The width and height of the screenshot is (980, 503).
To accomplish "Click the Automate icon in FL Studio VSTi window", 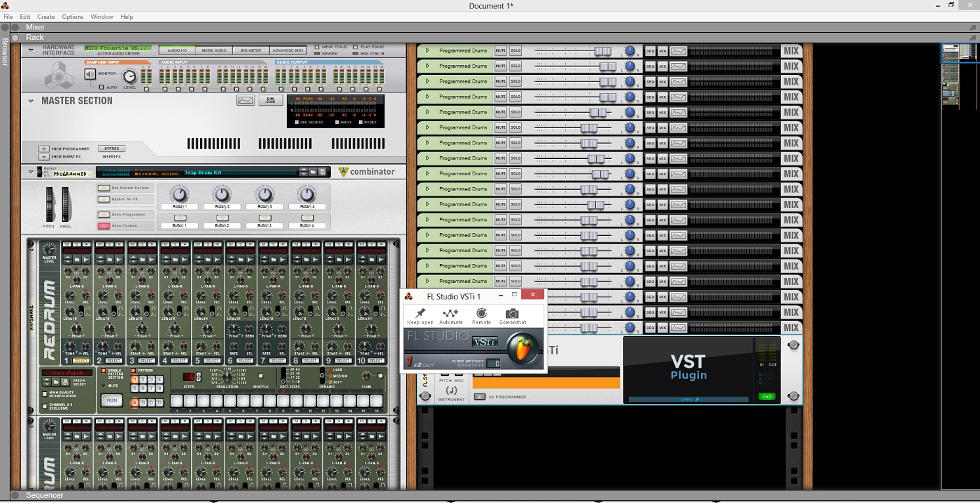I will pos(450,313).
